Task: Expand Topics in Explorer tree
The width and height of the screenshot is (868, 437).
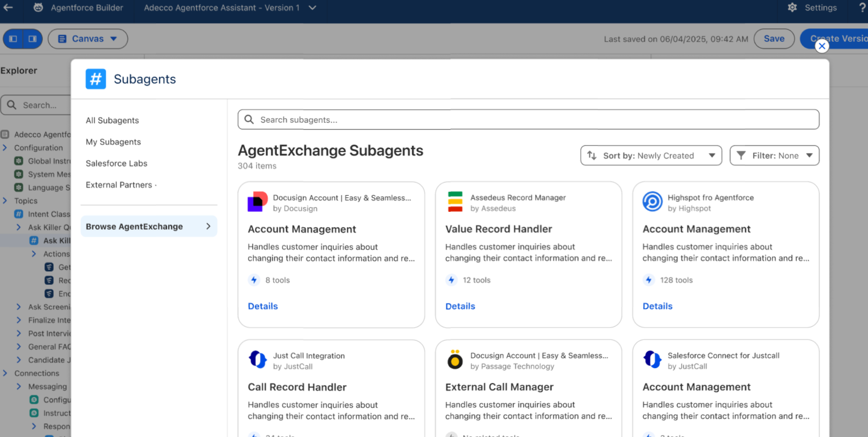Action: coord(5,201)
